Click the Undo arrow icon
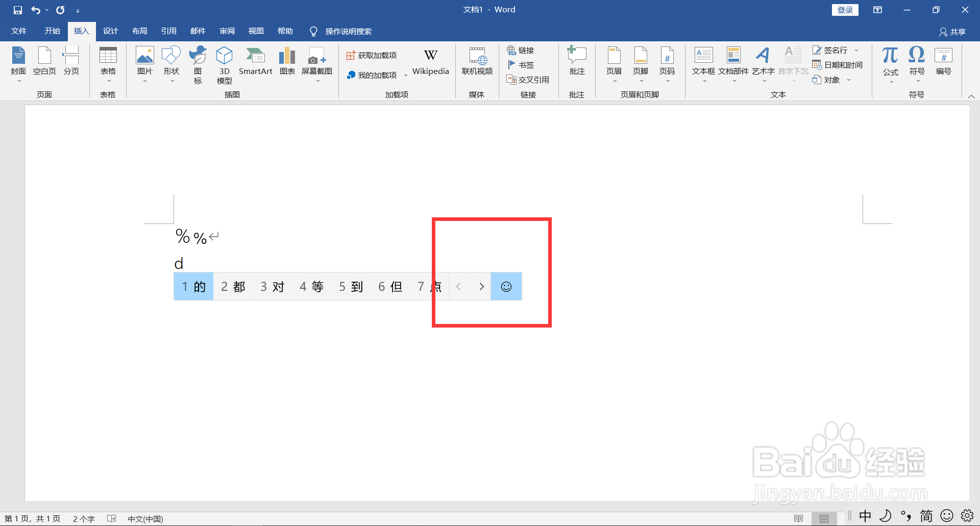 35,10
